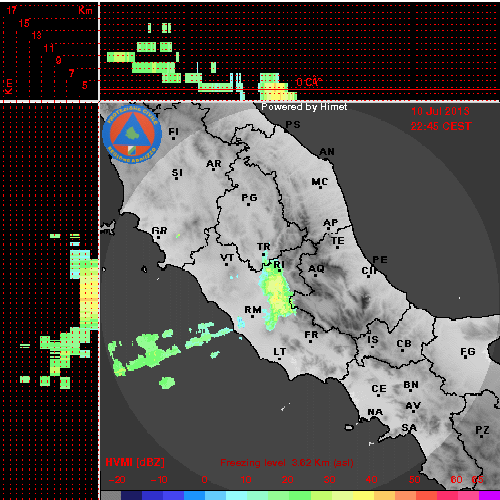
Task: Click the VT city label
Action: pos(227,258)
